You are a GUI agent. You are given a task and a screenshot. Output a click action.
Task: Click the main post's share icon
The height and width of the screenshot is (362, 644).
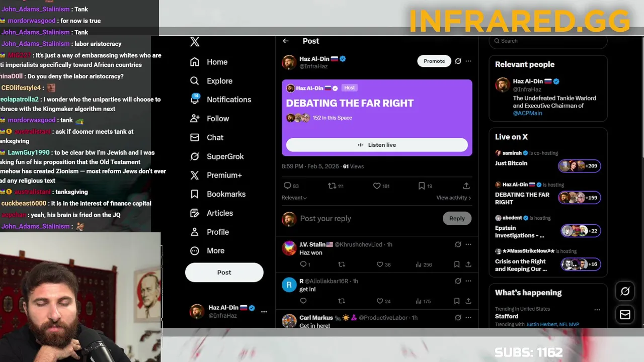[466, 186]
